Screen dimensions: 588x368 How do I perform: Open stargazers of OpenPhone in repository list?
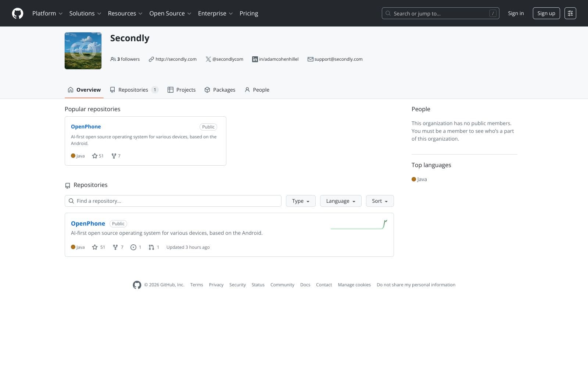click(98, 247)
